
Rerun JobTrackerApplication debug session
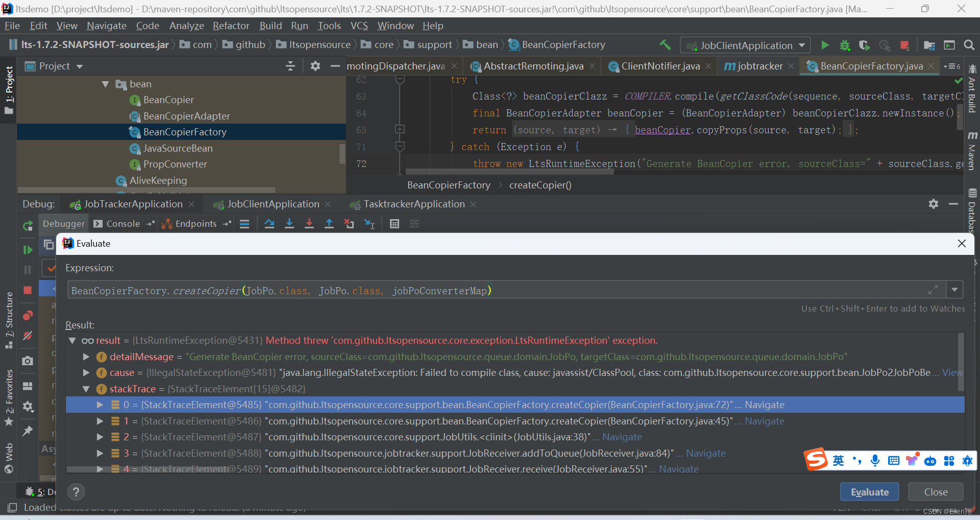click(x=28, y=225)
